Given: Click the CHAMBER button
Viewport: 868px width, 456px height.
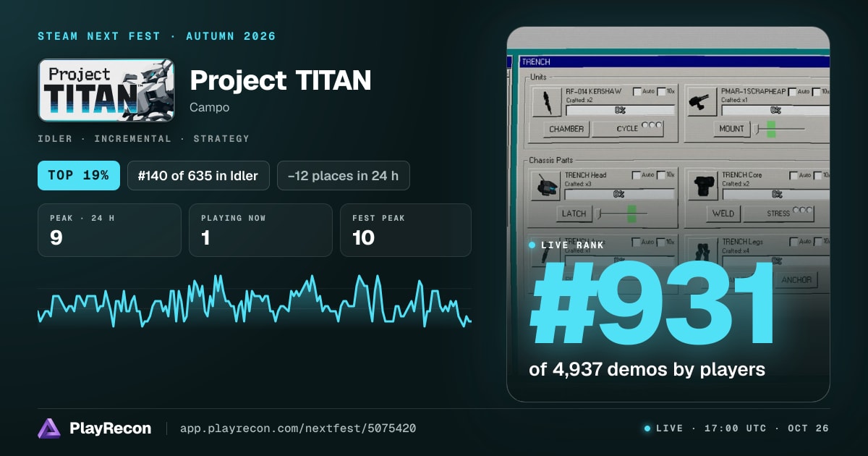Looking at the screenshot, I should (566, 129).
